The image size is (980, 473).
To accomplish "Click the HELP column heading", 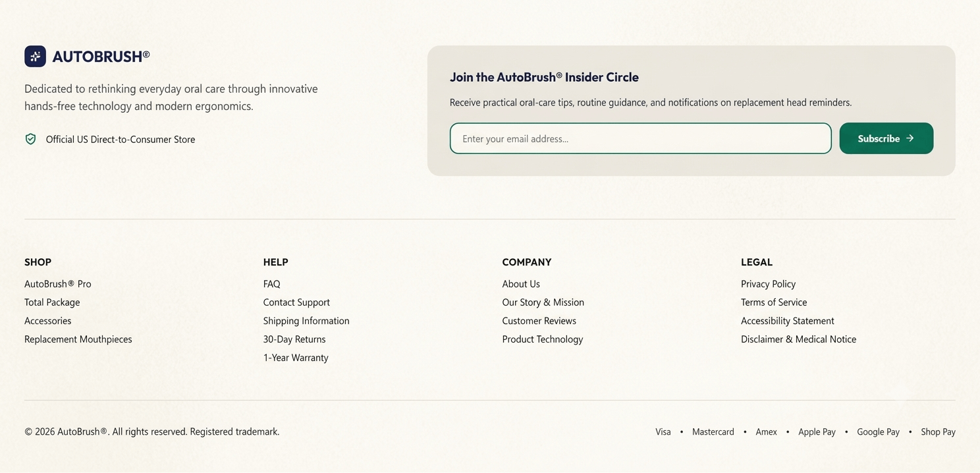I will (x=276, y=262).
